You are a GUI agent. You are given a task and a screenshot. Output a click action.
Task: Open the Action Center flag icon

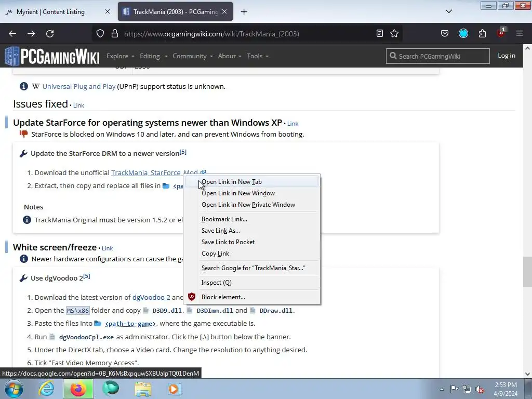point(454,389)
